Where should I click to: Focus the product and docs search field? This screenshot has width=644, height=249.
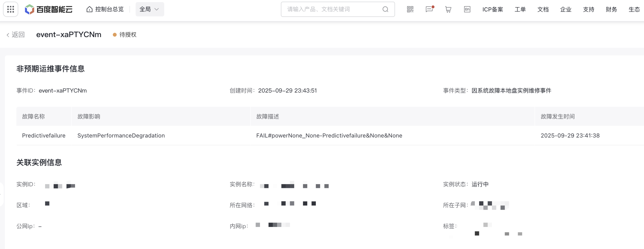[x=337, y=9]
